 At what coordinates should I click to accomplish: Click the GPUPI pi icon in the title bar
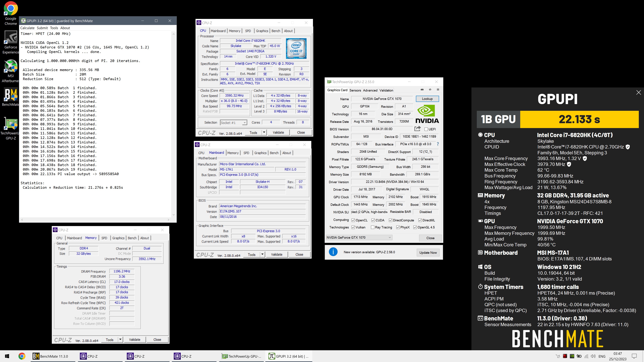(x=23, y=21)
